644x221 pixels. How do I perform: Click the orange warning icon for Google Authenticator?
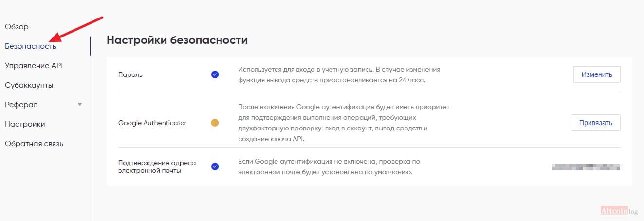pos(215,123)
